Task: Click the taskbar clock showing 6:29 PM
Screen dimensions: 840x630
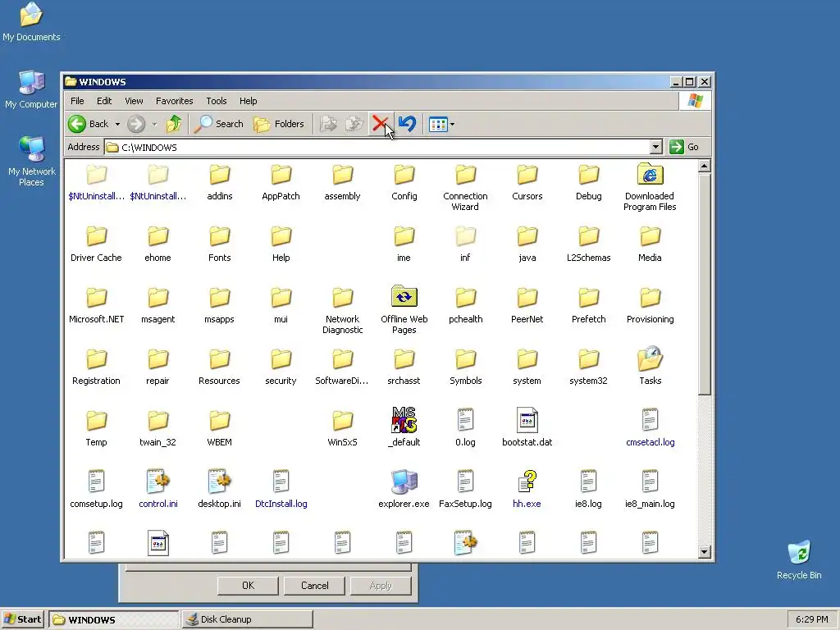Action: point(811,619)
